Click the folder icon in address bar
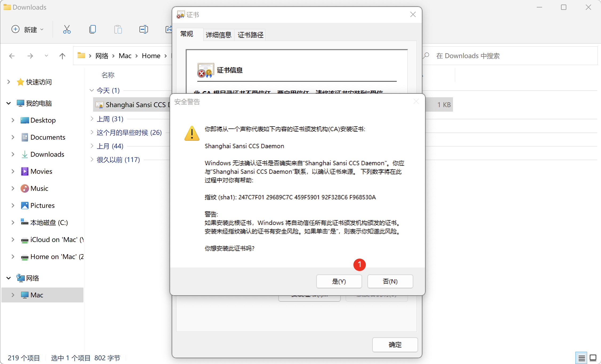Screen dimensions: 601x364 point(81,55)
